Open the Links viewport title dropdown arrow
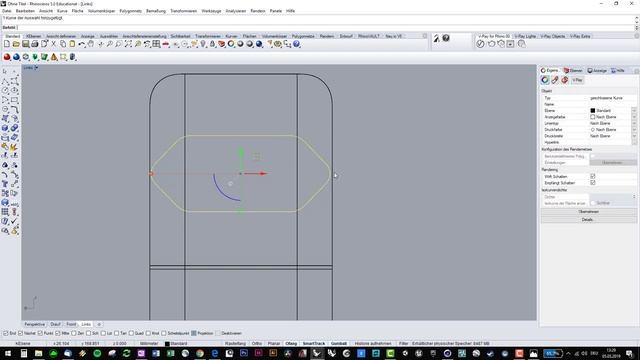The image size is (640, 360). (36, 68)
